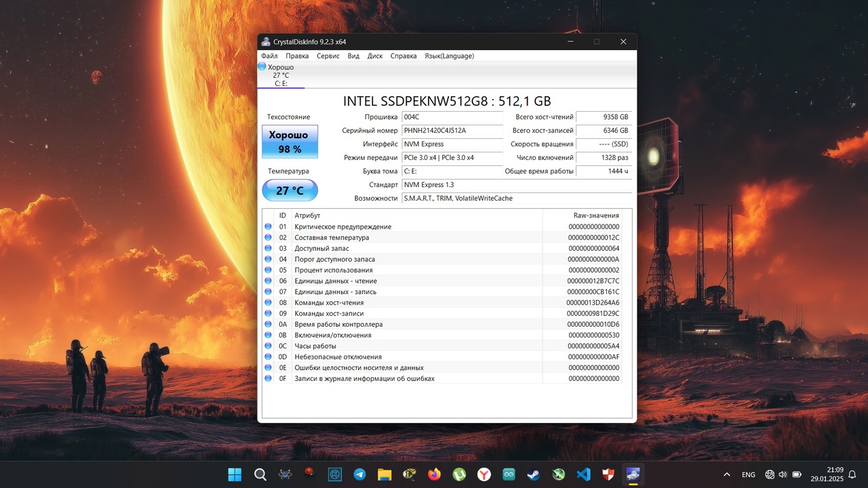The image size is (868, 488).
Task: Click status circle of Небезопасные отключения row
Action: click(268, 357)
